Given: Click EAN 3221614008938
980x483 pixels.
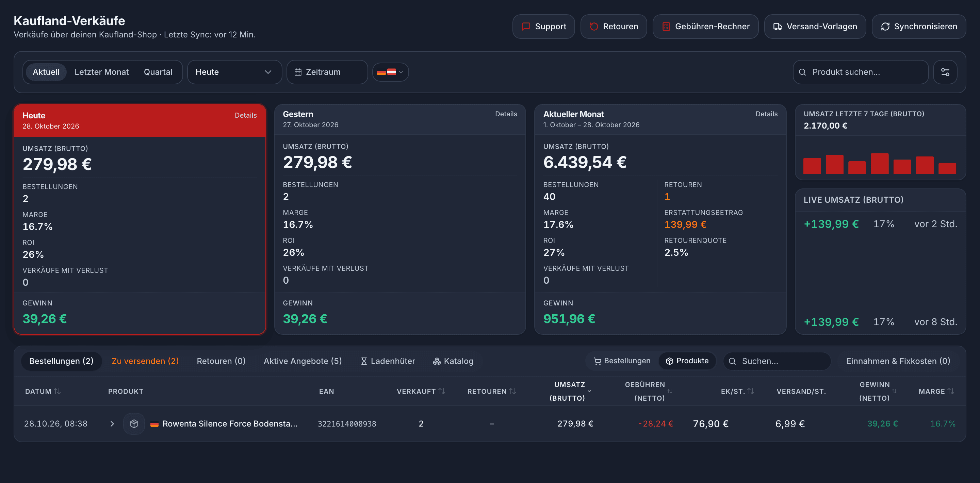Looking at the screenshot, I should [x=347, y=424].
